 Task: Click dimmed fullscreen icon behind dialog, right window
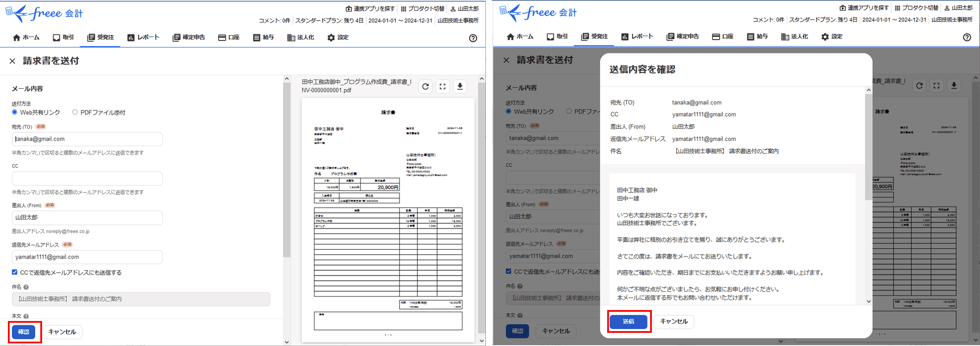point(937,86)
